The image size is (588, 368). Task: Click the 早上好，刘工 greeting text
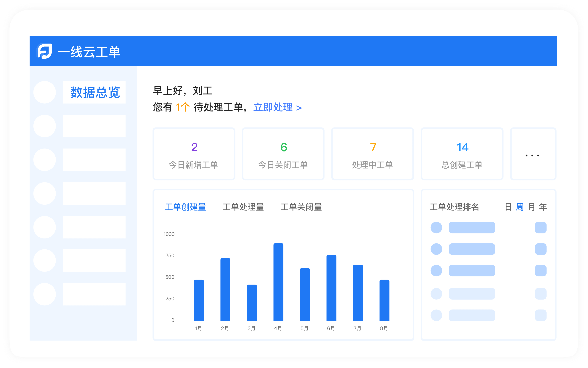(x=183, y=91)
